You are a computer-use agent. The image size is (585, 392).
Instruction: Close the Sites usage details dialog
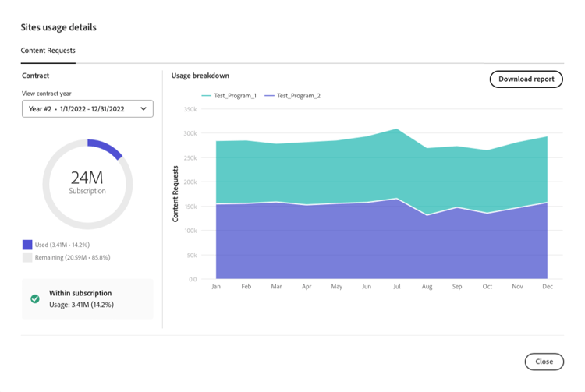tap(544, 361)
